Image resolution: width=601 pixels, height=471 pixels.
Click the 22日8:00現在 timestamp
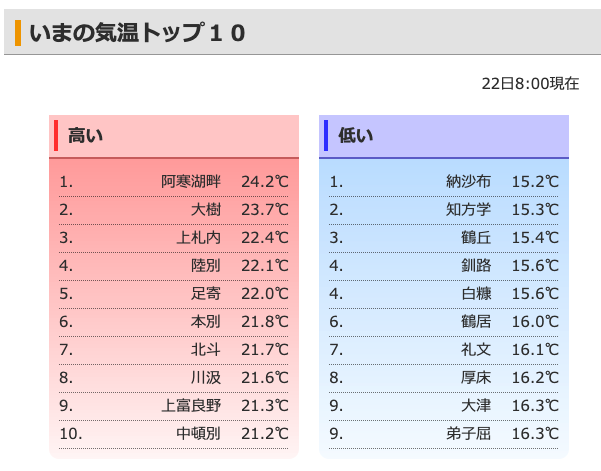[x=530, y=84]
